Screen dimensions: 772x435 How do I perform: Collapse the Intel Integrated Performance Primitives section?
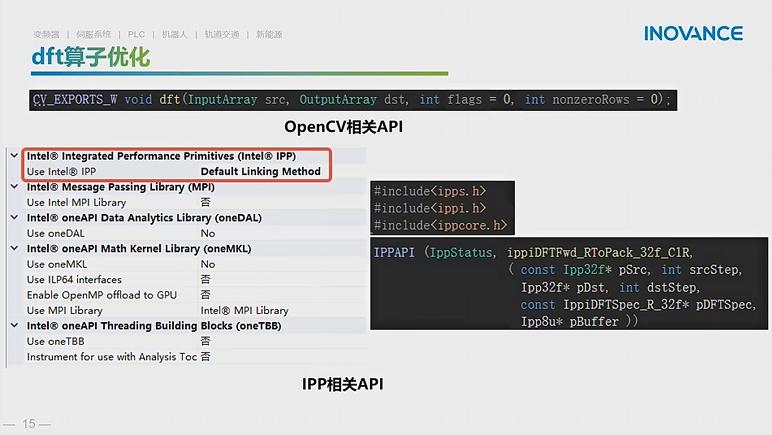click(x=14, y=155)
